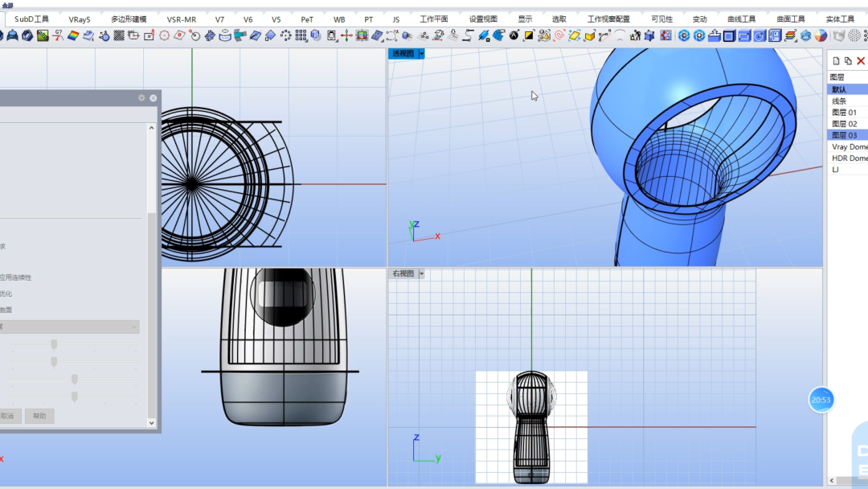Select the 线条 layer row
This screenshot has width=868, height=489.
[848, 101]
